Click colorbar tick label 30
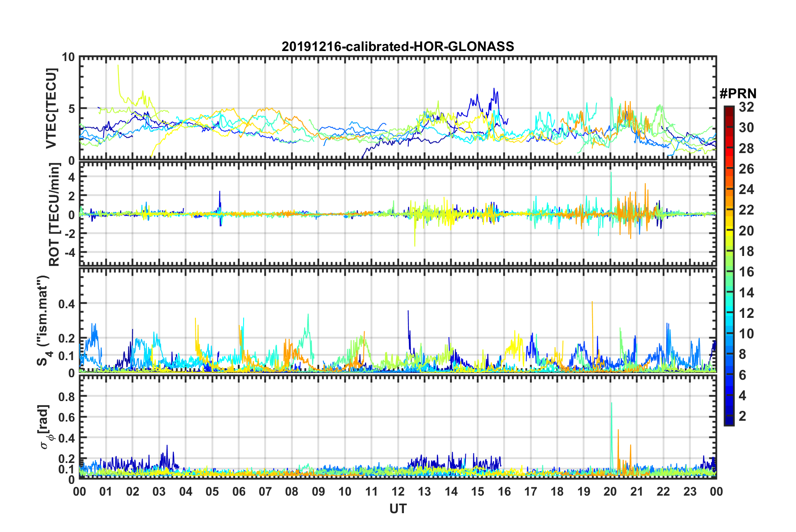The height and width of the screenshot is (532, 796). 746,128
